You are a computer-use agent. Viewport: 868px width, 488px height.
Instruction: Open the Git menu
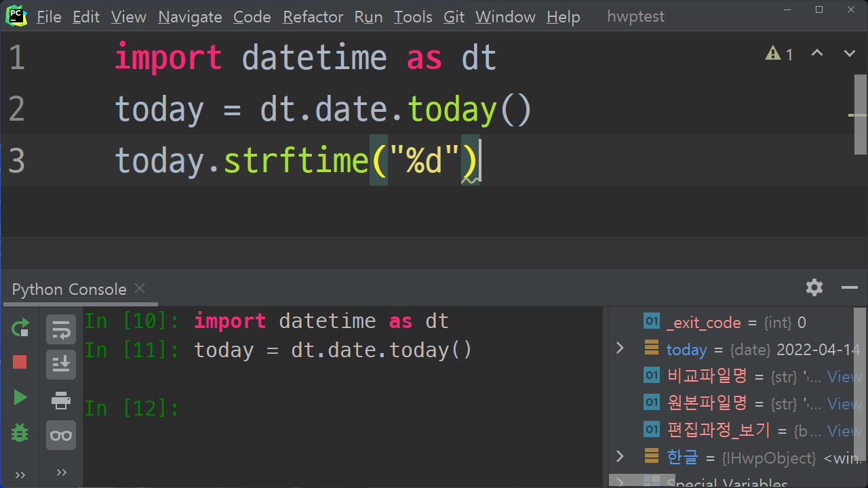454,17
